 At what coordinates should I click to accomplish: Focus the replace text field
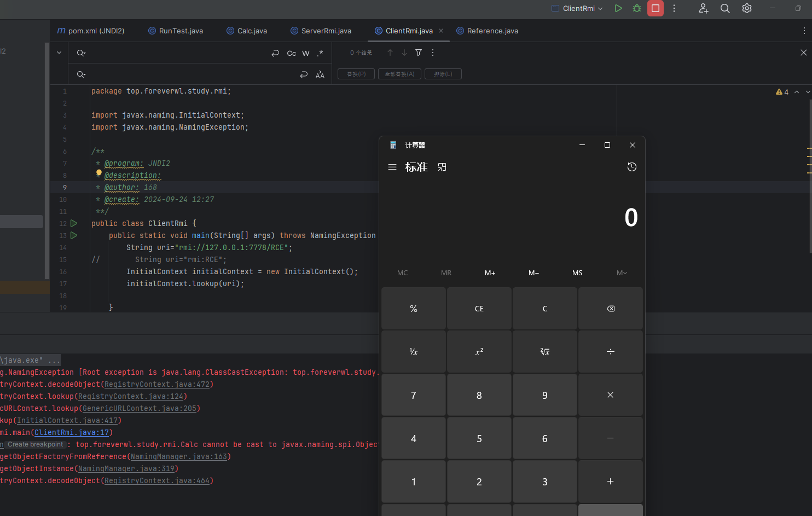[x=192, y=74]
